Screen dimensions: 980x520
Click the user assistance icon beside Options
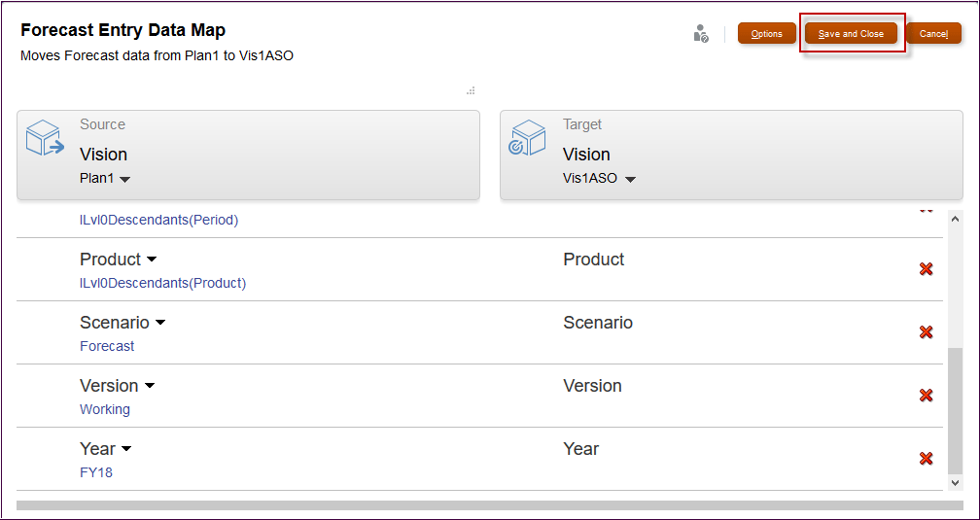(701, 34)
